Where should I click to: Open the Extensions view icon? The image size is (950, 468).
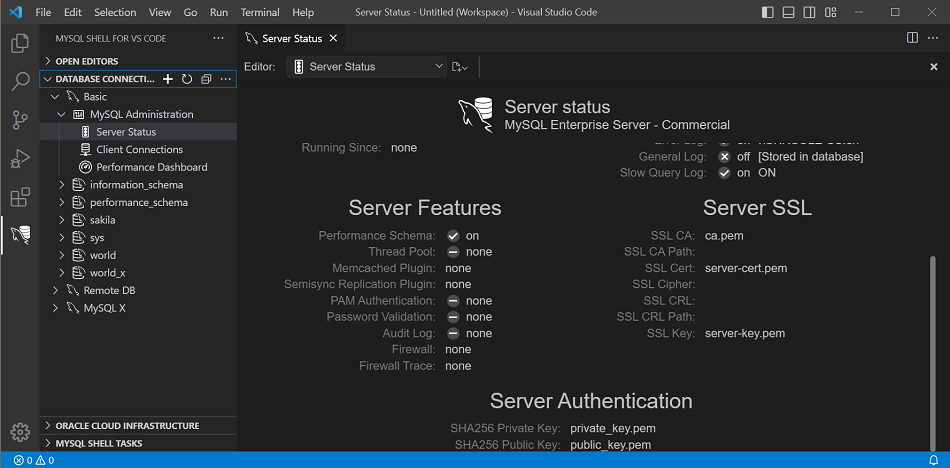pyautogui.click(x=19, y=197)
